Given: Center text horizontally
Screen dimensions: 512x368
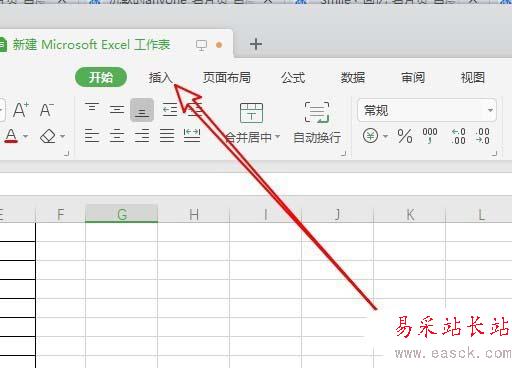Looking at the screenshot, I should (117, 136).
